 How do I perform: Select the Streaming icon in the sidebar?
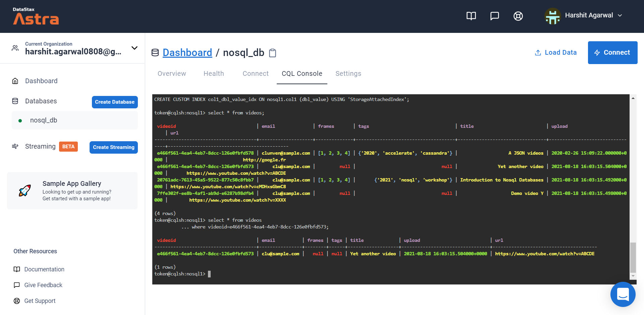pos(15,146)
